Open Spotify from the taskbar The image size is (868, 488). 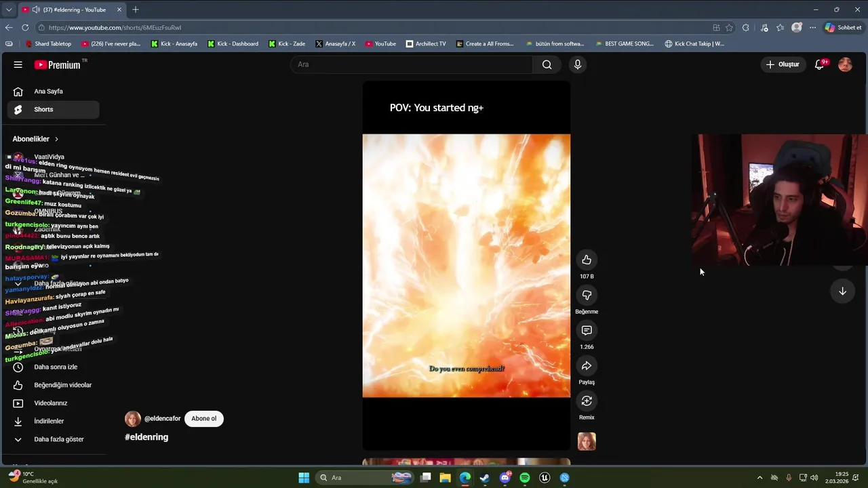point(524,478)
